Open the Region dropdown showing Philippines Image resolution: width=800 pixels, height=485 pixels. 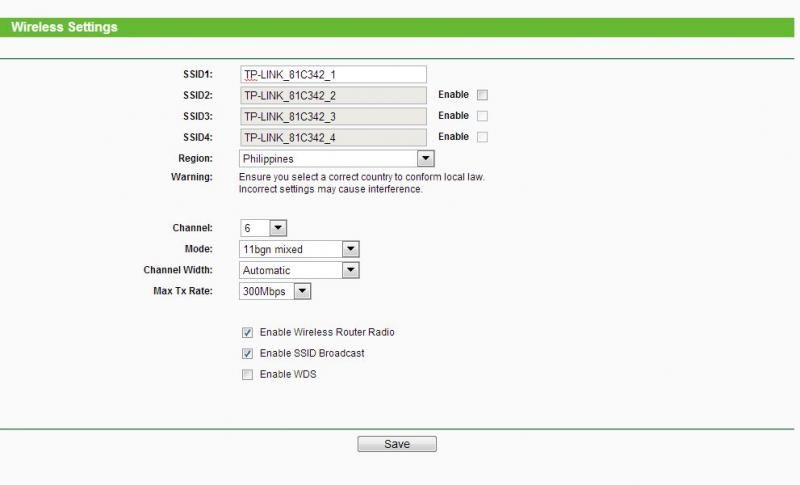click(x=337, y=159)
